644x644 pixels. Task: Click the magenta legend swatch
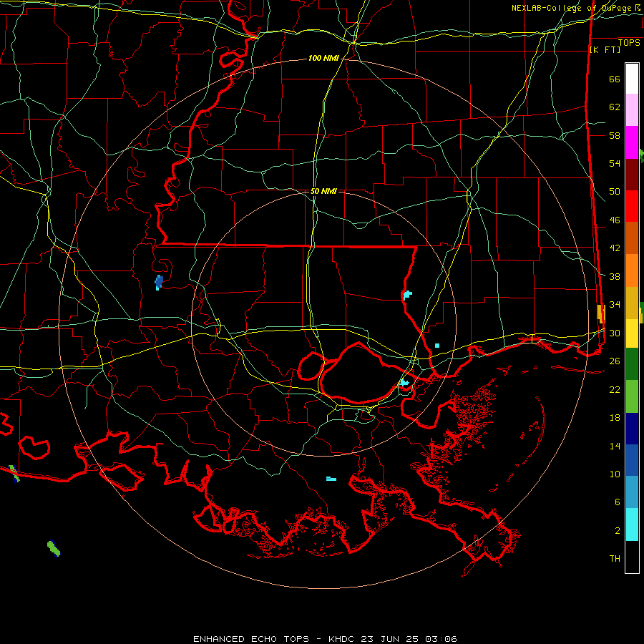(x=632, y=142)
